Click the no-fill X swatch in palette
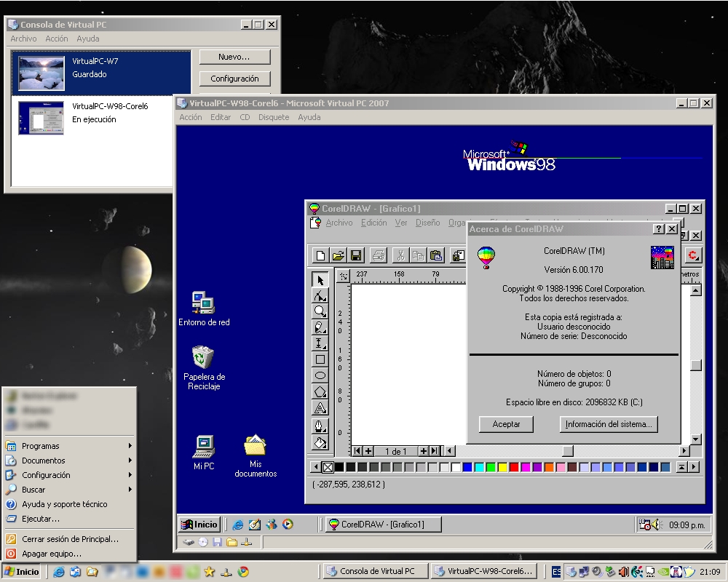 pos(328,467)
